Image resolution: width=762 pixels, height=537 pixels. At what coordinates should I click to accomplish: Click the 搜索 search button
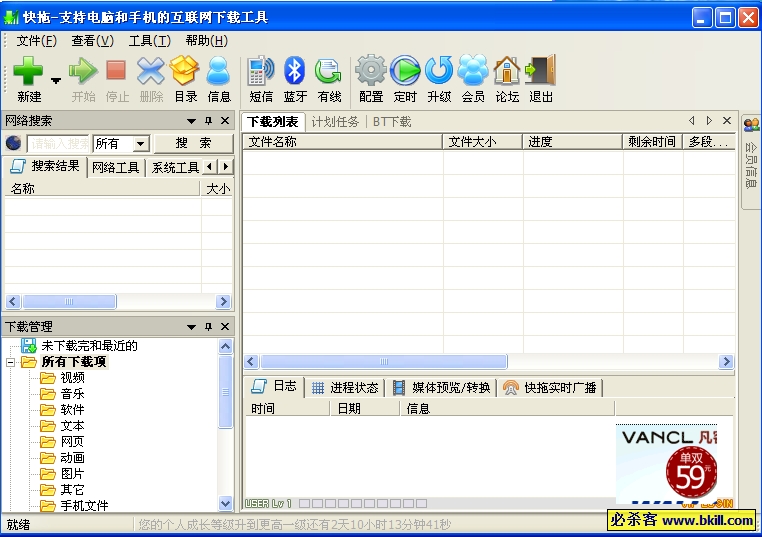coord(193,144)
